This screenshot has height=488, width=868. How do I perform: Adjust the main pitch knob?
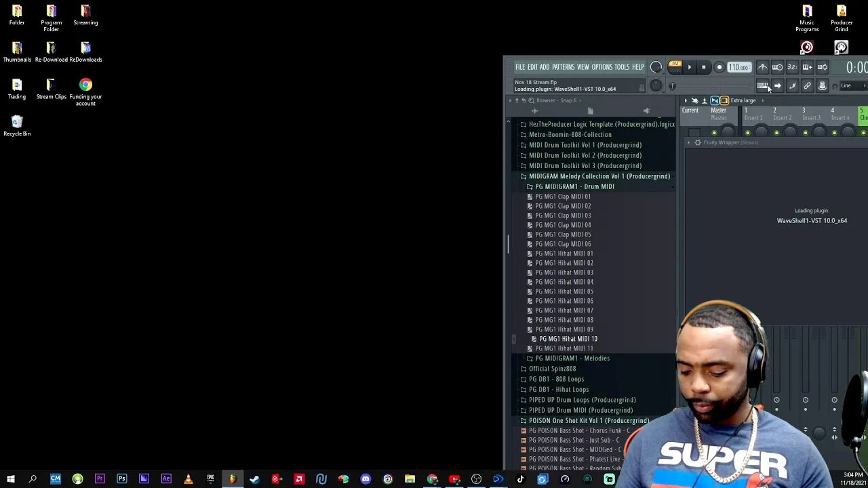coord(656,85)
